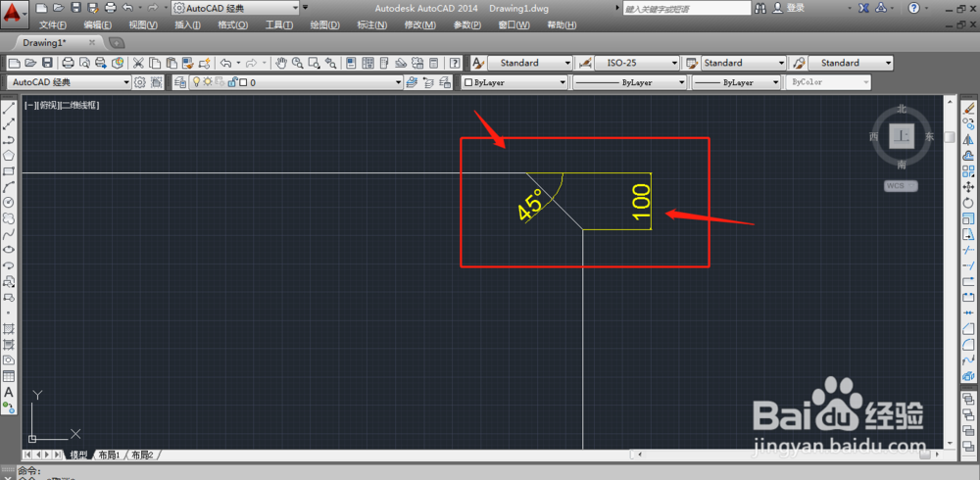Open the 绘图(D) menu
The height and width of the screenshot is (480, 980).
[325, 25]
